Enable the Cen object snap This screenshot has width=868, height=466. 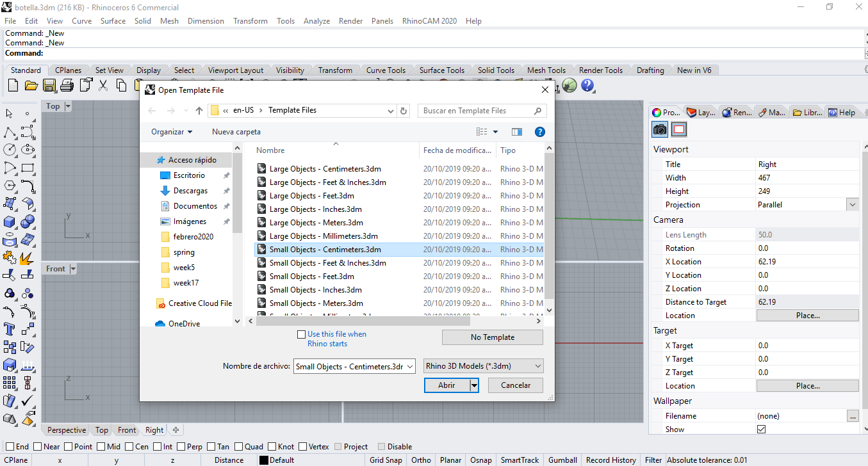[129, 447]
